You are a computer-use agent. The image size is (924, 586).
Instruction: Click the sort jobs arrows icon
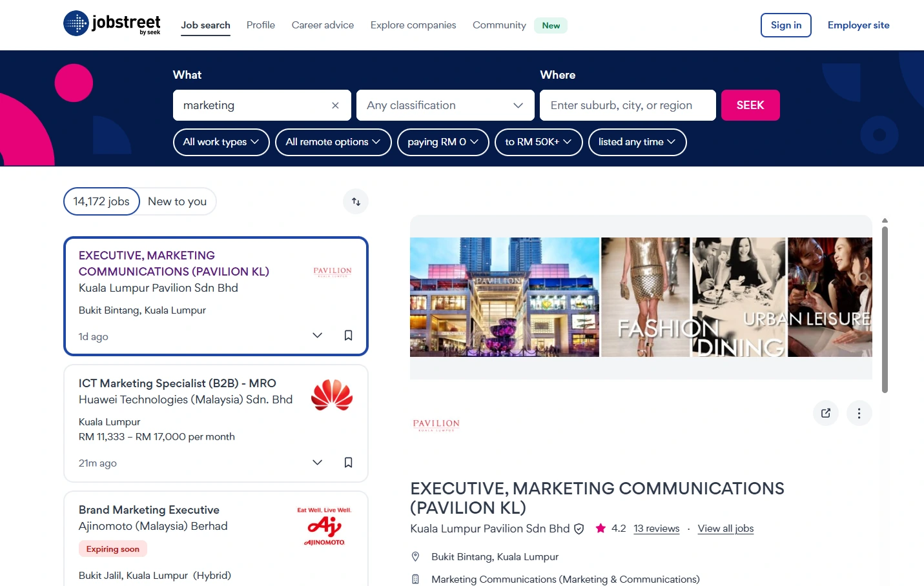click(x=356, y=201)
